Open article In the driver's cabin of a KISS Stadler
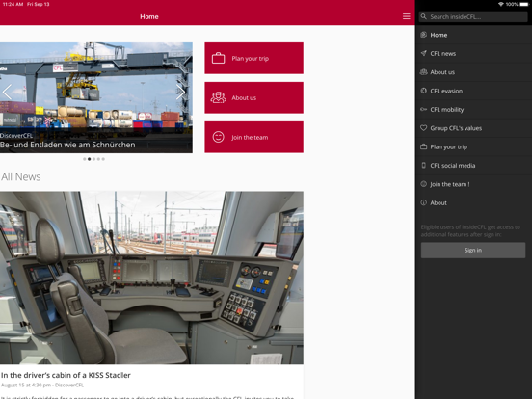Screen dimensions: 532x399 click(x=66, y=375)
